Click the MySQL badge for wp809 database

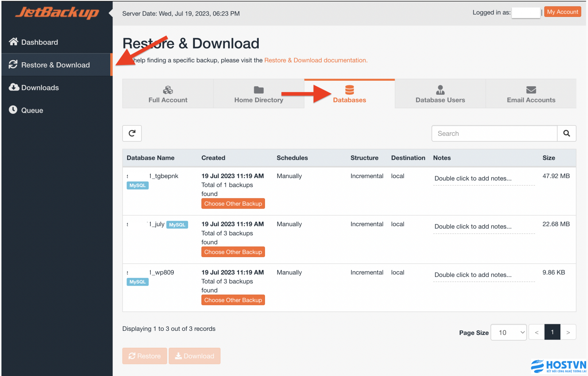(x=137, y=282)
